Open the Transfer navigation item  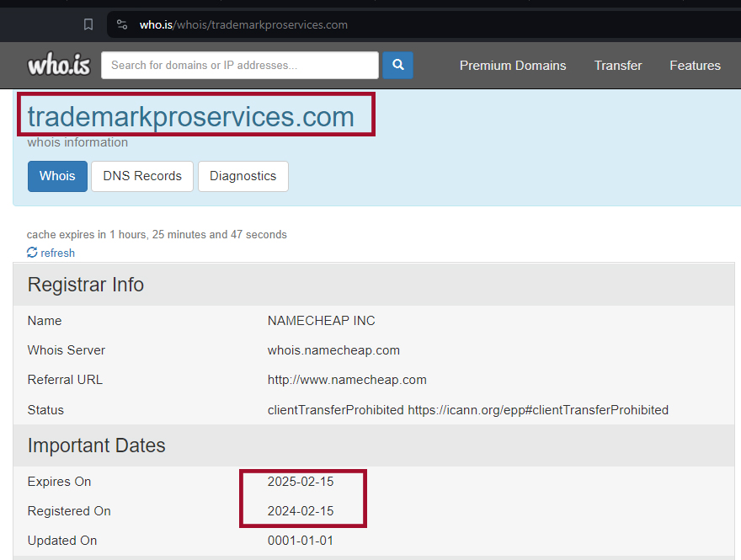(x=617, y=65)
